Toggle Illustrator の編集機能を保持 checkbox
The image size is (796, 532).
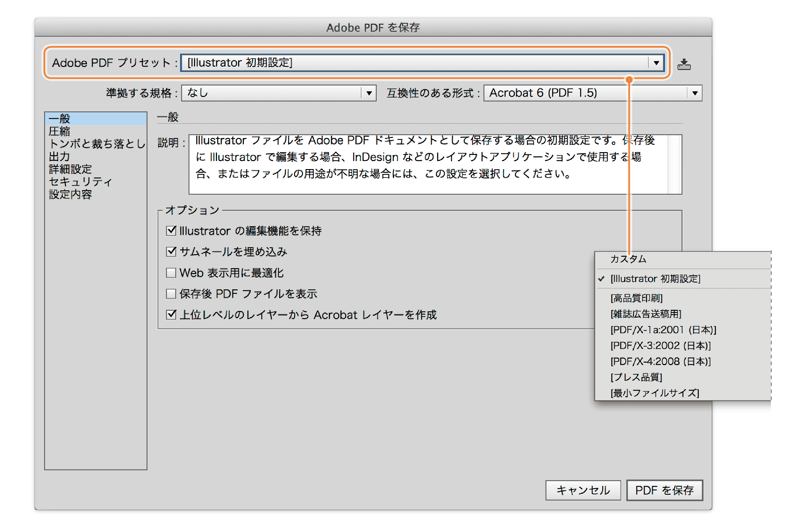[x=171, y=231]
